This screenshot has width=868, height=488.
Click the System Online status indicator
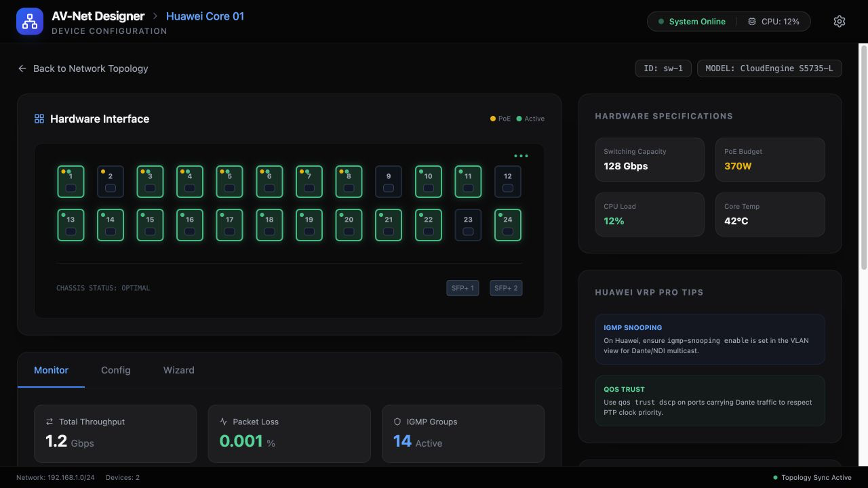[692, 22]
